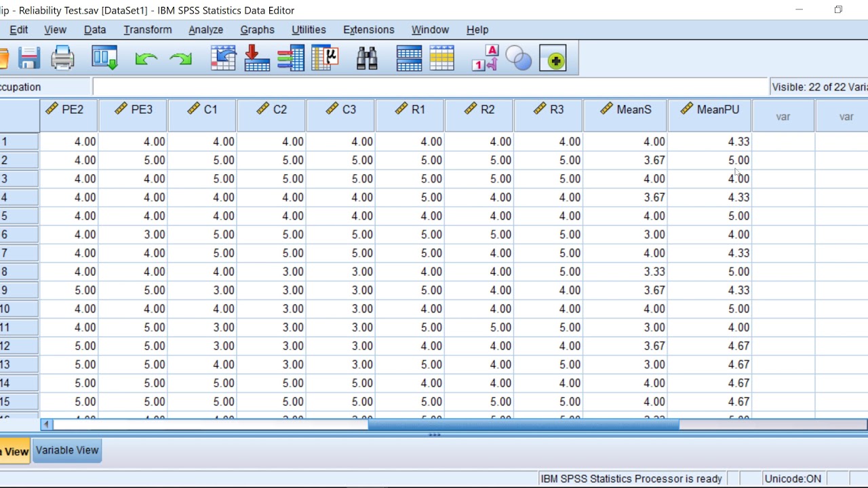Click the Print icon in toolbar

tap(62, 58)
